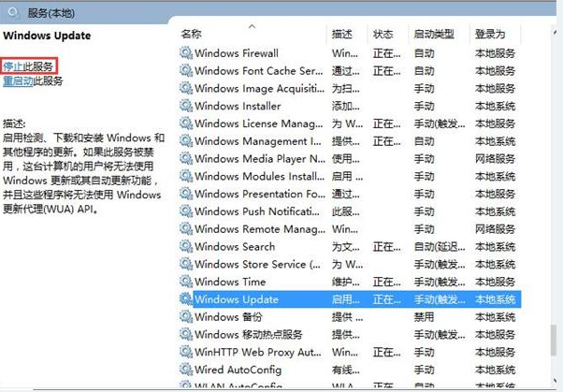Click the Windows Firewall gear icon
The image size is (563, 392).
tap(185, 53)
